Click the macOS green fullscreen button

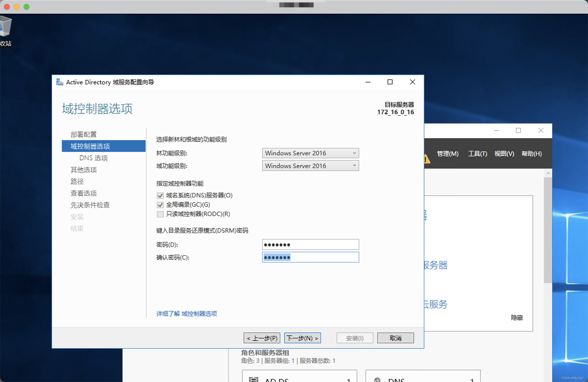pyautogui.click(x=26, y=7)
